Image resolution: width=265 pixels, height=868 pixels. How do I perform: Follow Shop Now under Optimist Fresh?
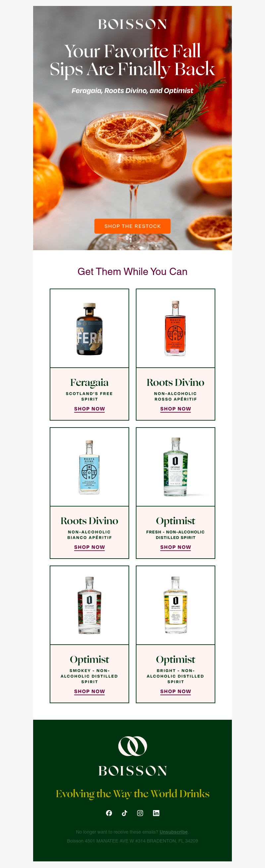pos(176,547)
